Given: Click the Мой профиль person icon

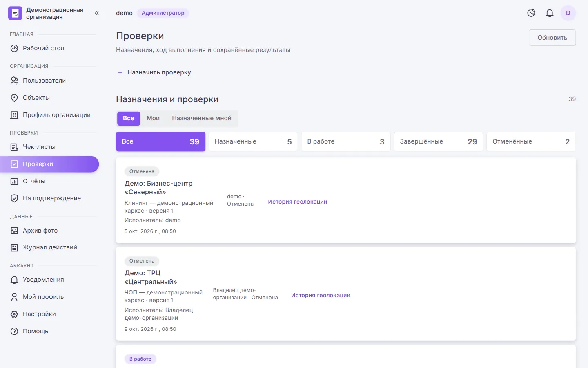Looking at the screenshot, I should pyautogui.click(x=14, y=297).
